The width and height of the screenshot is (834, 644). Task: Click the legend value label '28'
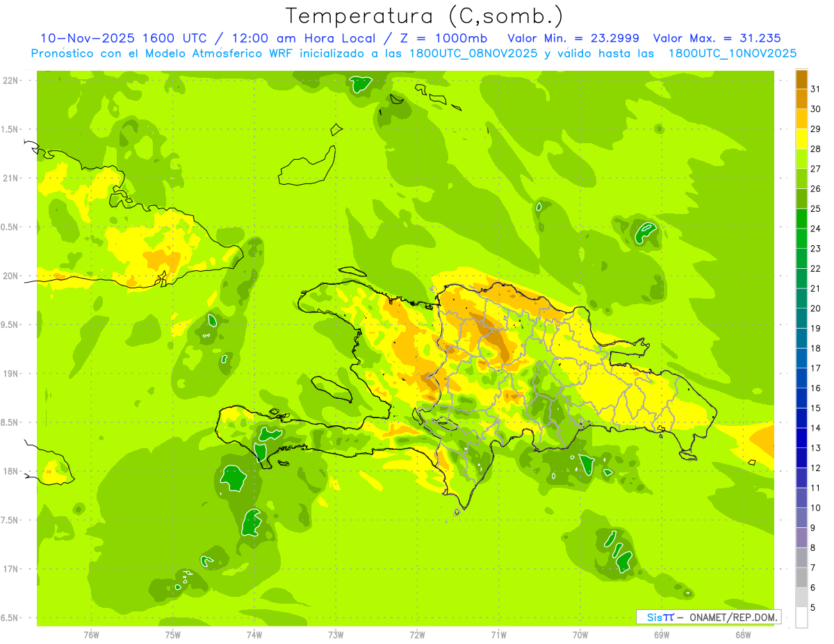[x=816, y=149]
